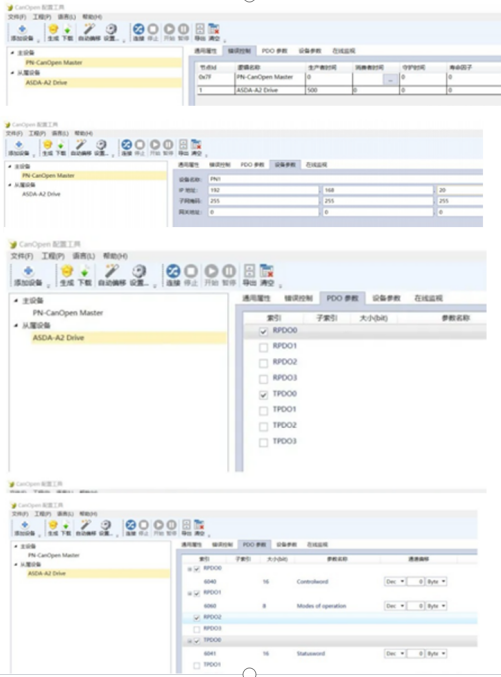
Task: Click 设置 gear icon above the TPDO3 checklist
Action: tap(139, 275)
